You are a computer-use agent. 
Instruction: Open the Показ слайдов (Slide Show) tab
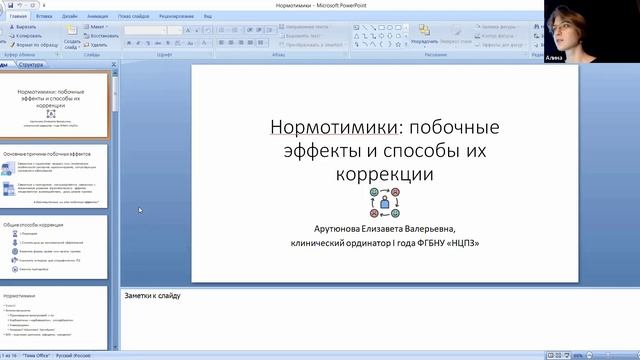pos(133,16)
